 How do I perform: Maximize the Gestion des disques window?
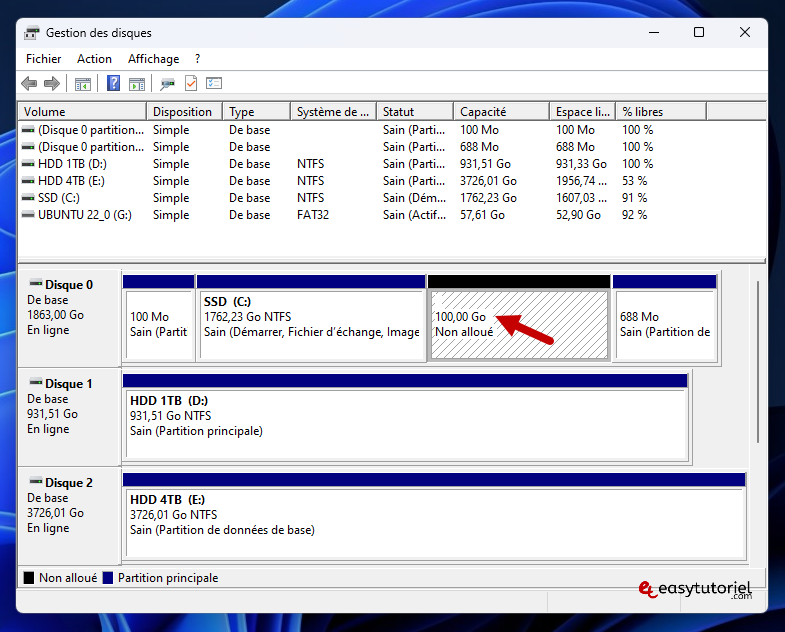(699, 33)
